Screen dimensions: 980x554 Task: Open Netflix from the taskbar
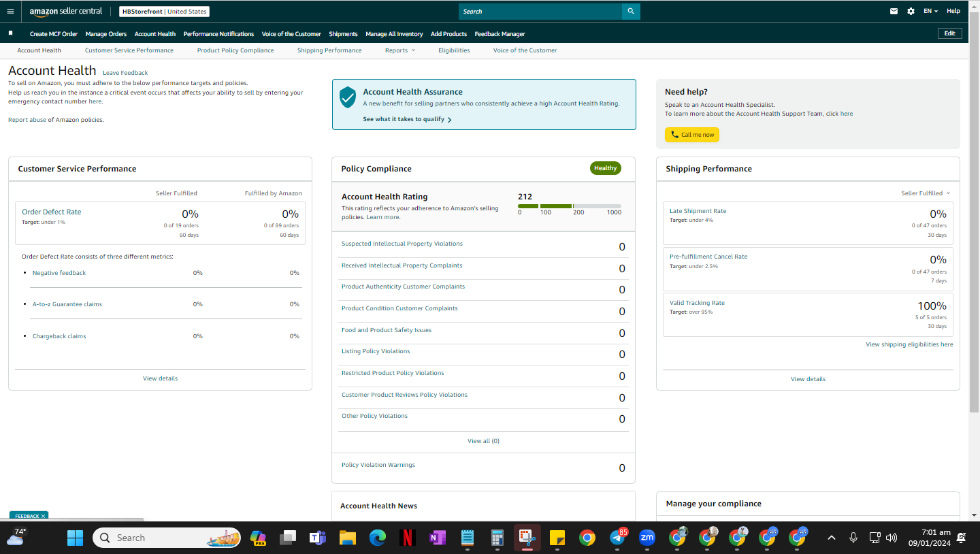click(x=408, y=538)
